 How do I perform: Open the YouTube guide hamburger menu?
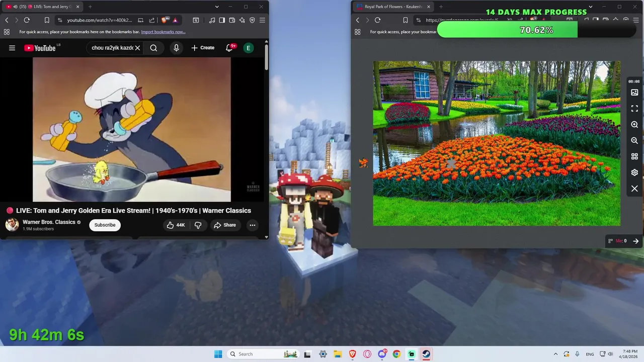[x=12, y=48]
